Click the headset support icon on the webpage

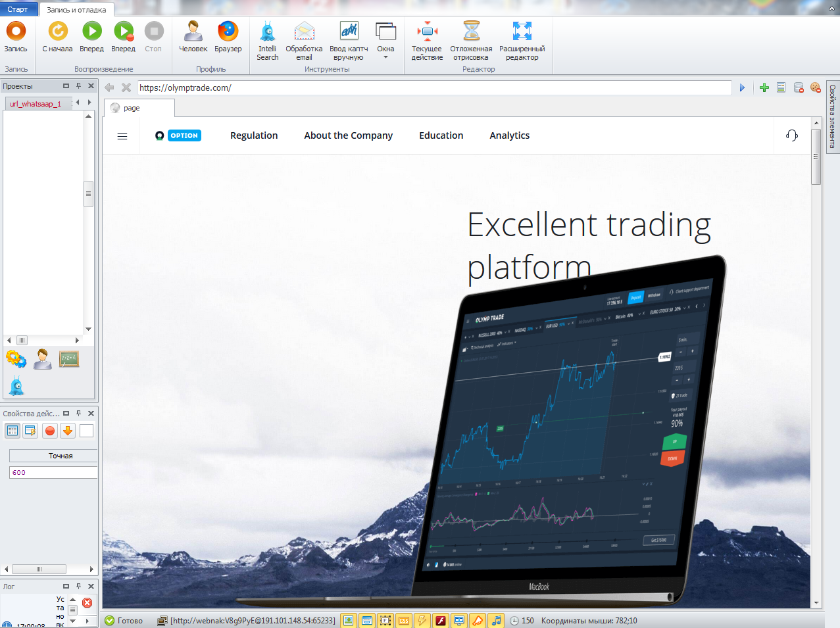(792, 135)
